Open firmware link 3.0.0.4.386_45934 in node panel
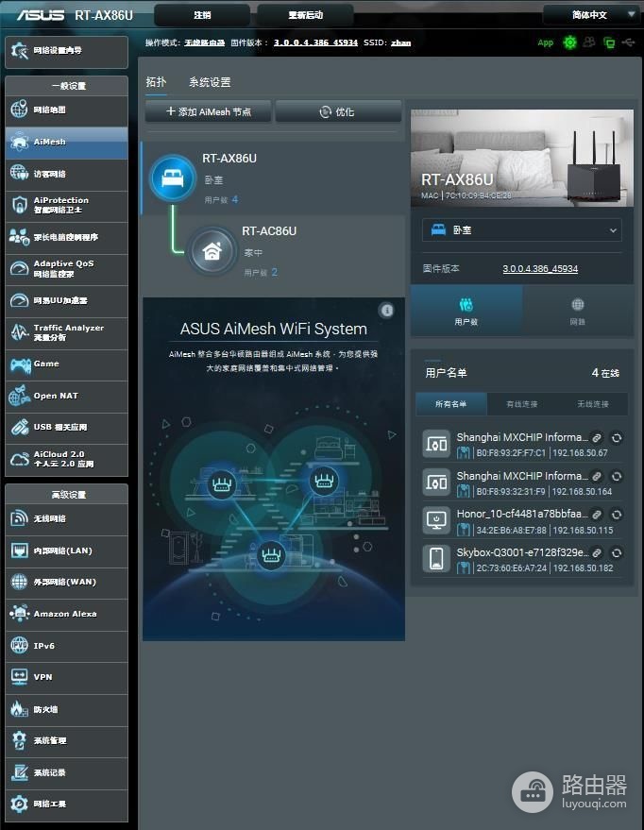644x830 pixels. click(x=540, y=269)
